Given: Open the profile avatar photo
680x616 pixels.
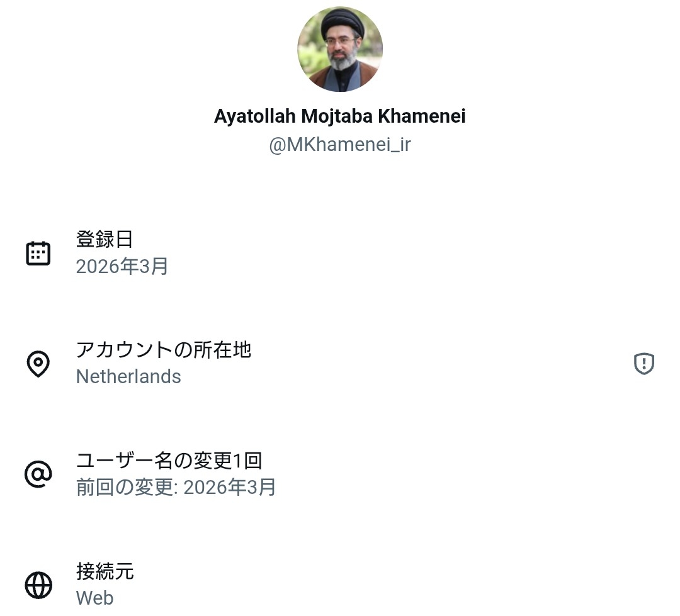Looking at the screenshot, I should click(340, 49).
